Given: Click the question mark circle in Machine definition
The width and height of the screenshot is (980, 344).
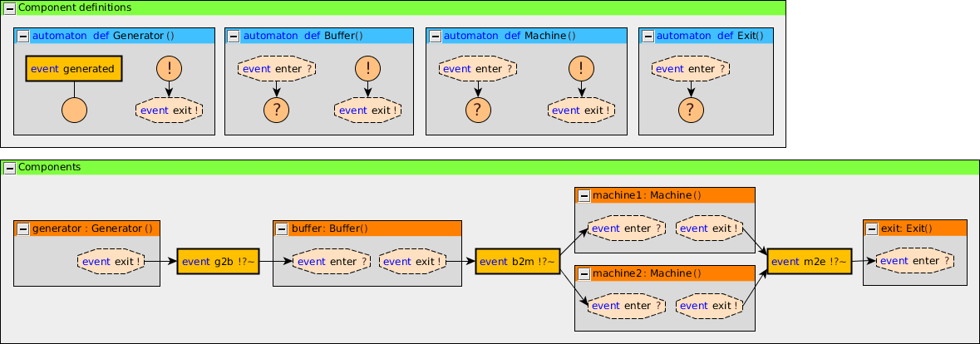Looking at the screenshot, I should (478, 109).
